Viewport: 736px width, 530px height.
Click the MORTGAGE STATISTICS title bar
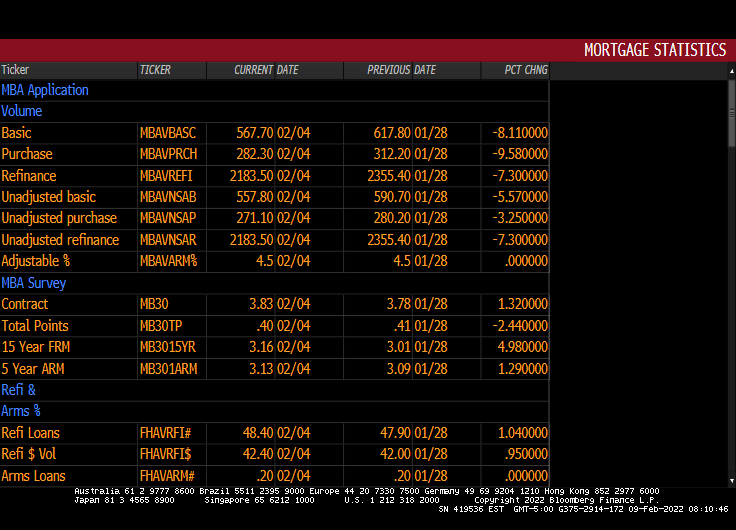[x=654, y=50]
